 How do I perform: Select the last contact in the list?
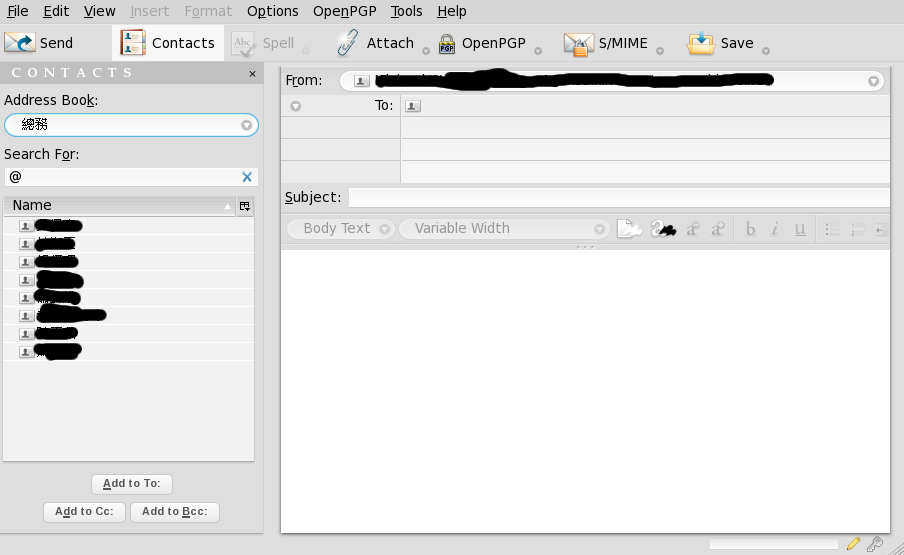coord(128,352)
